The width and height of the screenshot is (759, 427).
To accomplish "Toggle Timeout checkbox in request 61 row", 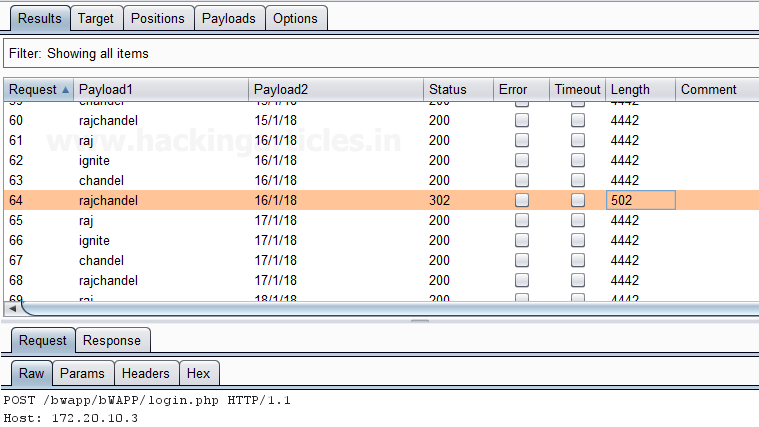I will [578, 140].
